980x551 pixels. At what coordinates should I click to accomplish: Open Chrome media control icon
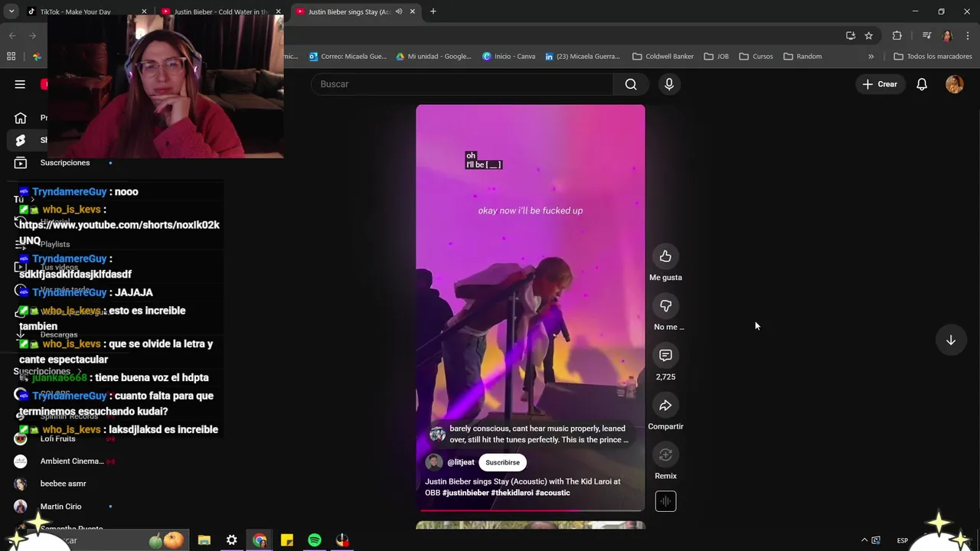coord(926,35)
